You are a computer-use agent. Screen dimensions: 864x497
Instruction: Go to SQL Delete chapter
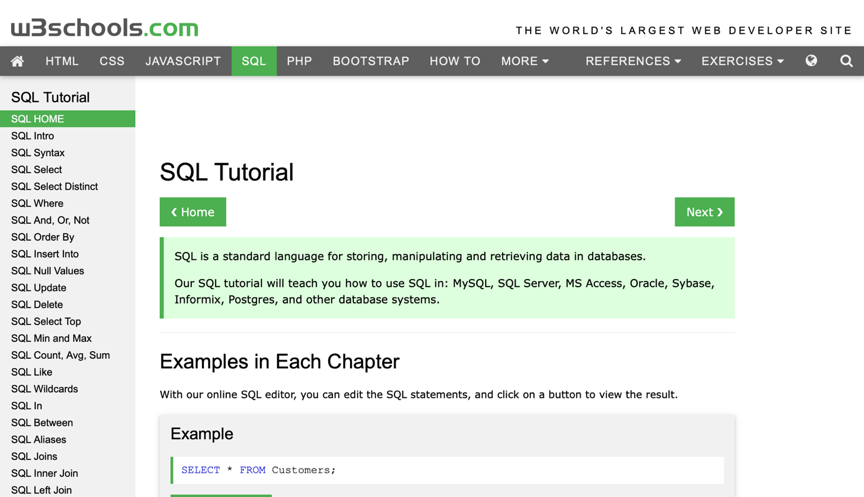click(x=37, y=305)
